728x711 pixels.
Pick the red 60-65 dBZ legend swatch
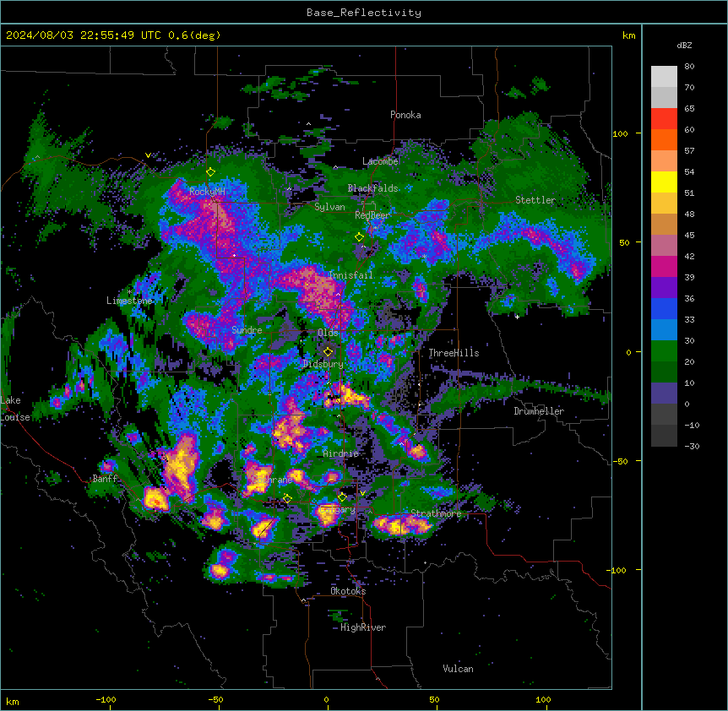tap(664, 119)
